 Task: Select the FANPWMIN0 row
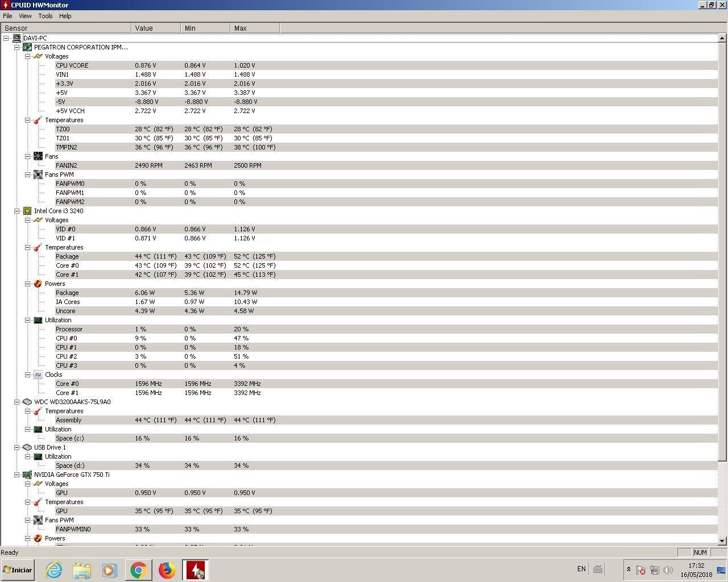coord(386,529)
